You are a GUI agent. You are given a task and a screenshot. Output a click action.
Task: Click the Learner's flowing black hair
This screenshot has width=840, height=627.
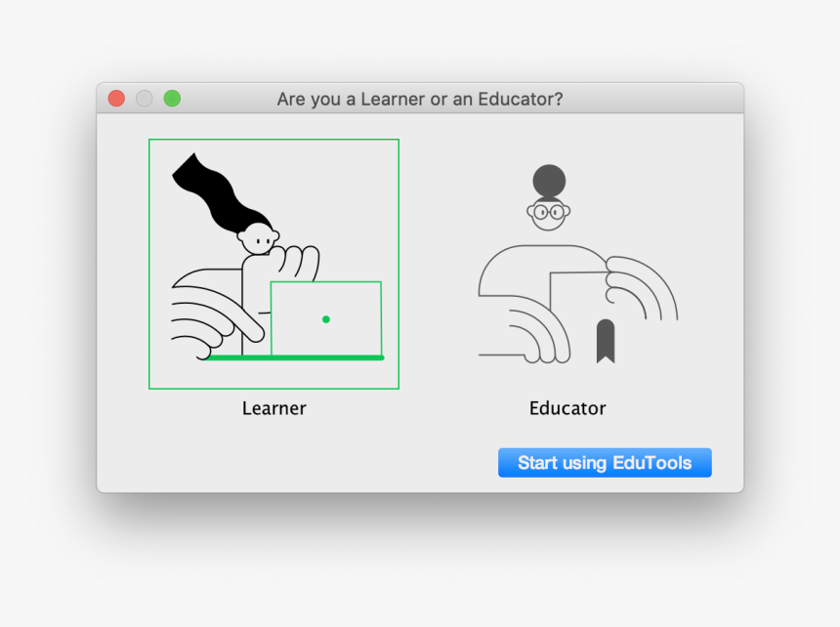coord(214,193)
